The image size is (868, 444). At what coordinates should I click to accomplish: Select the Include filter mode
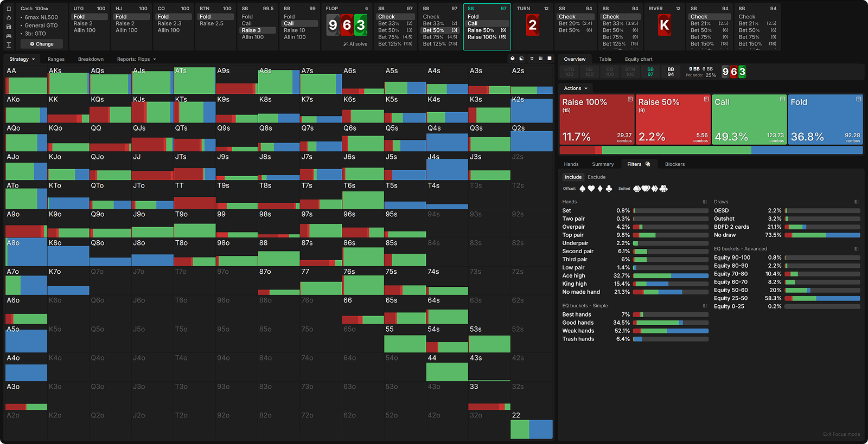573,177
